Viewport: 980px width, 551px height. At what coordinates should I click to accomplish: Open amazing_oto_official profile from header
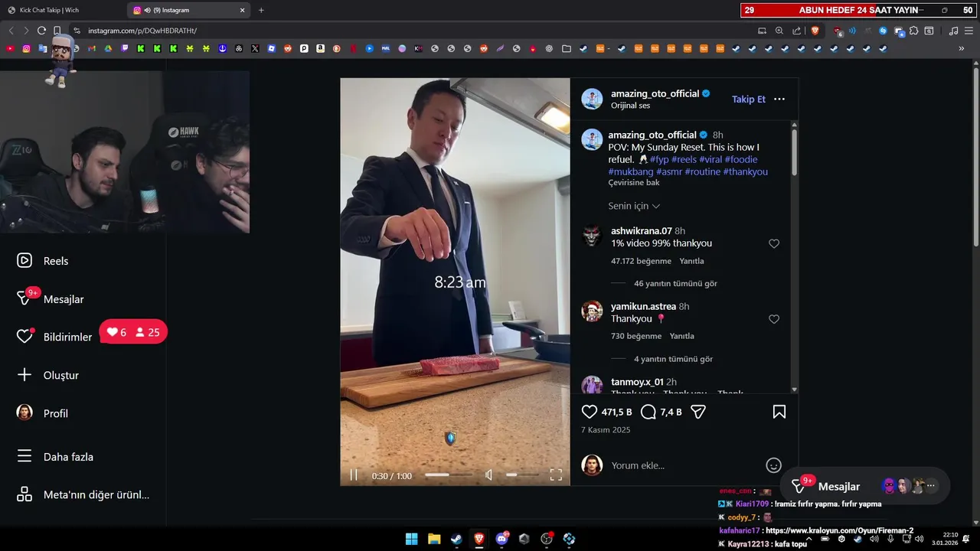pyautogui.click(x=655, y=93)
